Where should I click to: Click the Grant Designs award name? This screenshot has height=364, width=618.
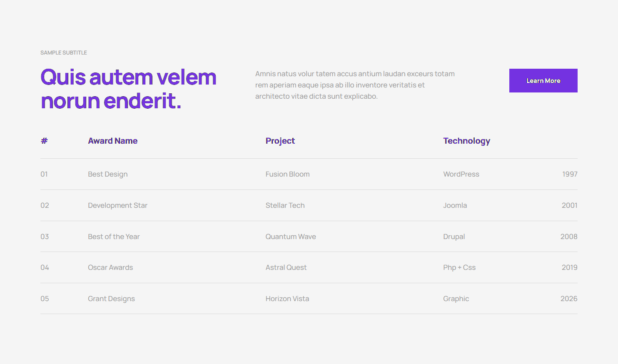point(111,299)
